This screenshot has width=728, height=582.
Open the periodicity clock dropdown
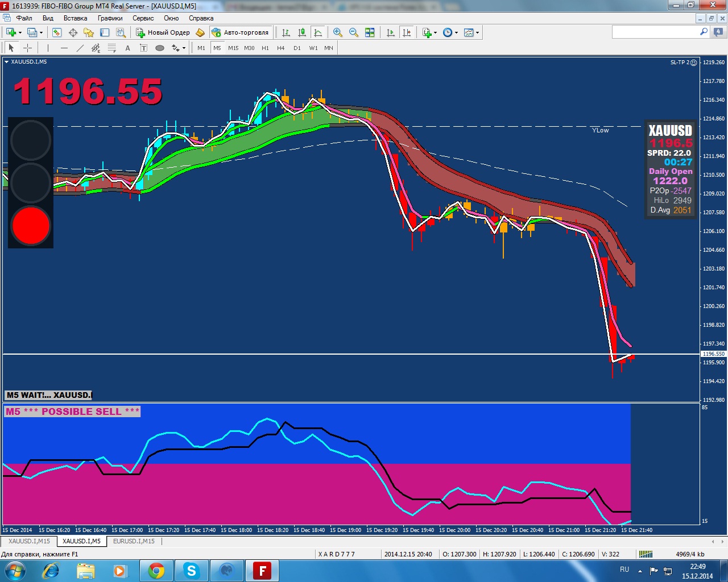tap(456, 32)
